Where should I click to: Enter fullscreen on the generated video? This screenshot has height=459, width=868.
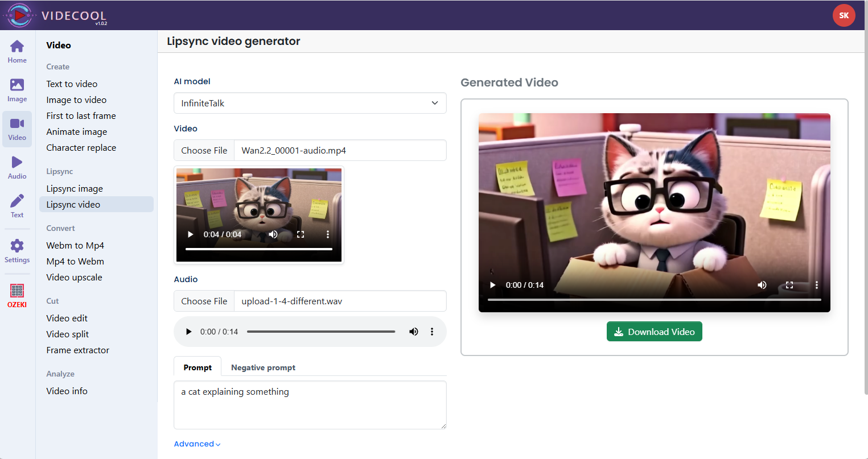click(789, 285)
